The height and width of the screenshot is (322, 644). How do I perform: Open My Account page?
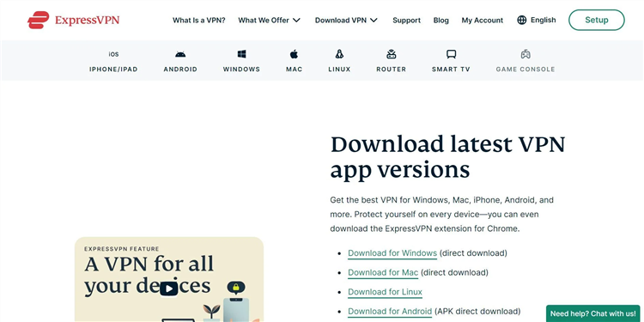point(483,20)
